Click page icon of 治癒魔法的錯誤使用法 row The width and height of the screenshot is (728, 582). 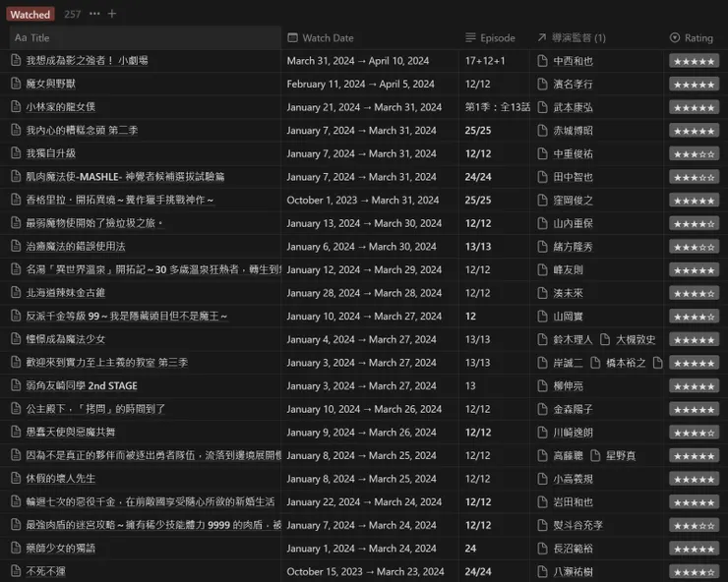coord(17,246)
